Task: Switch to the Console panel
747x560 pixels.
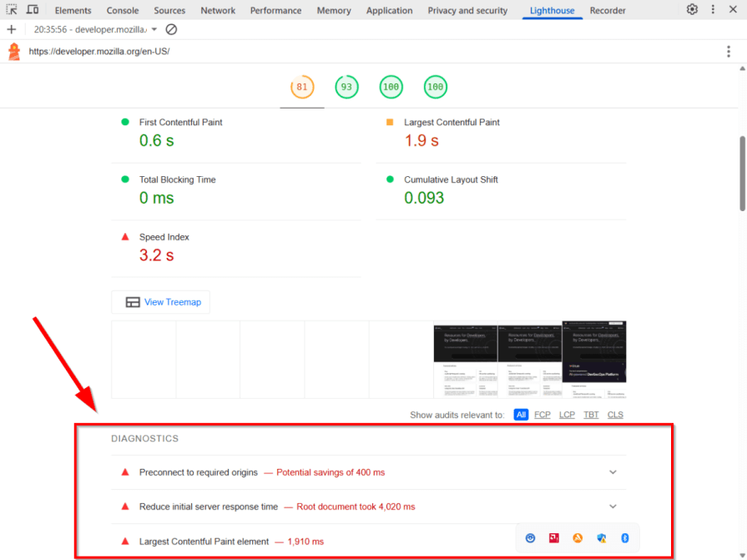Action: coord(123,10)
